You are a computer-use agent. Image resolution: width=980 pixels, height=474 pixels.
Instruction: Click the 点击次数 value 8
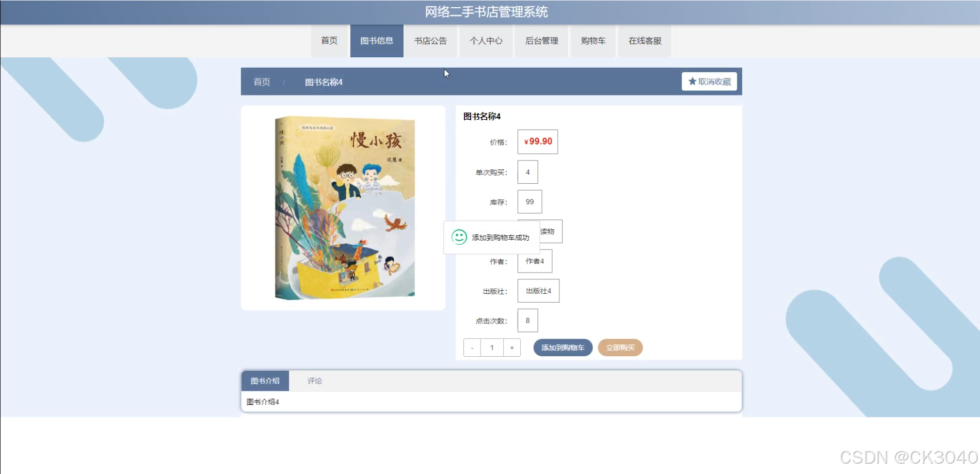click(x=527, y=321)
